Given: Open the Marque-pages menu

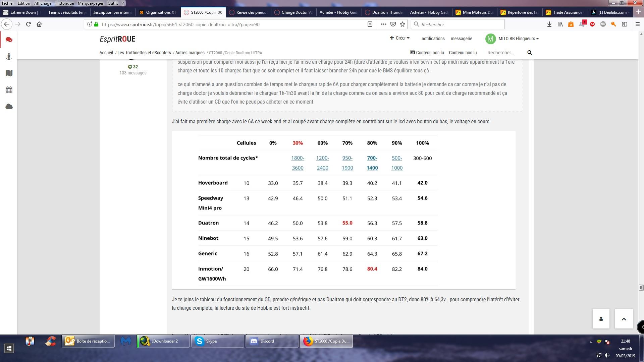Looking at the screenshot, I should coord(91,3).
